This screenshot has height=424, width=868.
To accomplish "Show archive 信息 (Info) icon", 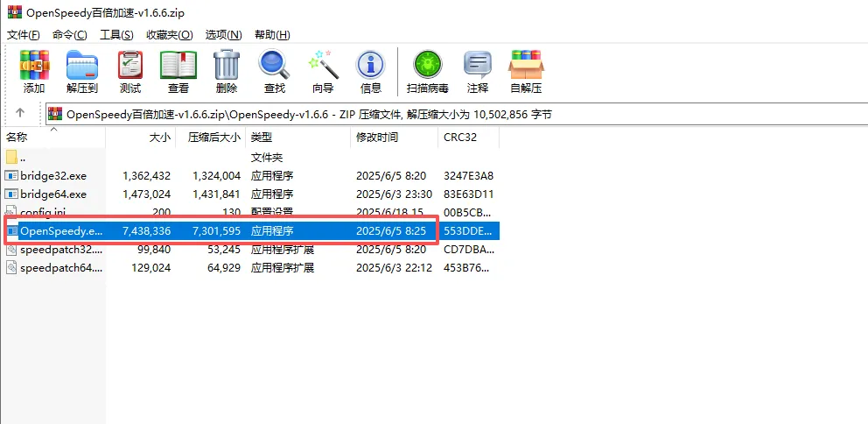I will (370, 65).
